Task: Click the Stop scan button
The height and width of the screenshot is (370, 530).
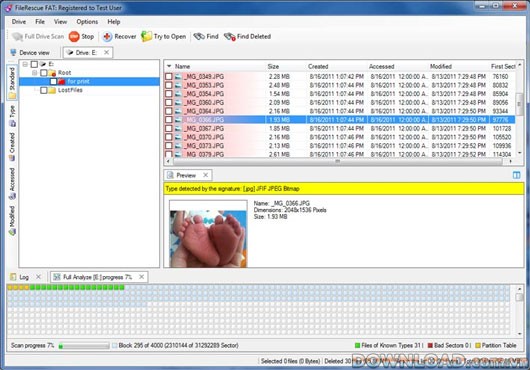Action: pos(81,36)
